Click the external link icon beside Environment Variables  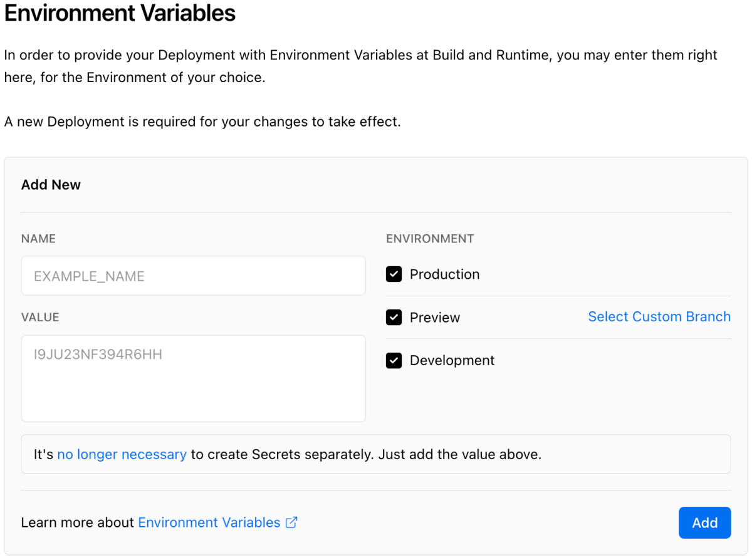click(x=291, y=522)
